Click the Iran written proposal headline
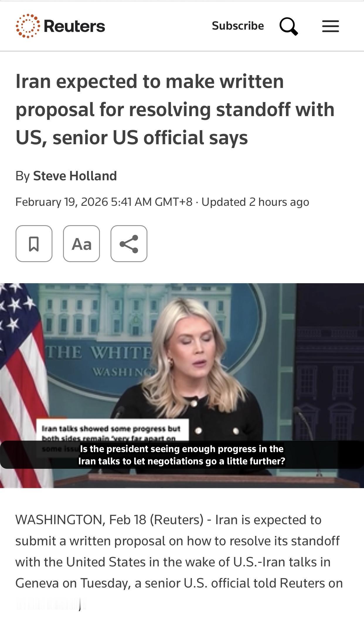This screenshot has height=618, width=364. tap(175, 109)
